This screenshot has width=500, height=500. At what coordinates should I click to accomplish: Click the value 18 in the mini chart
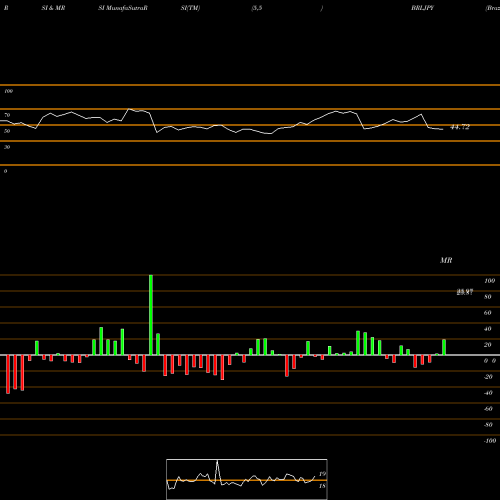pos(322,486)
